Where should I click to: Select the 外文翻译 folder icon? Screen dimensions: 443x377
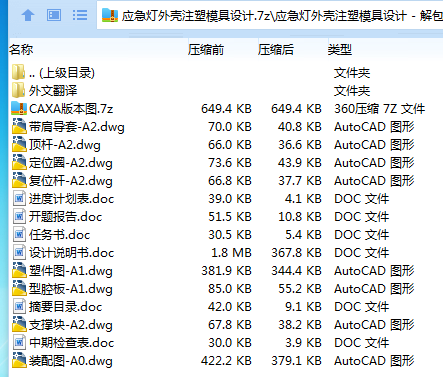pos(18,90)
